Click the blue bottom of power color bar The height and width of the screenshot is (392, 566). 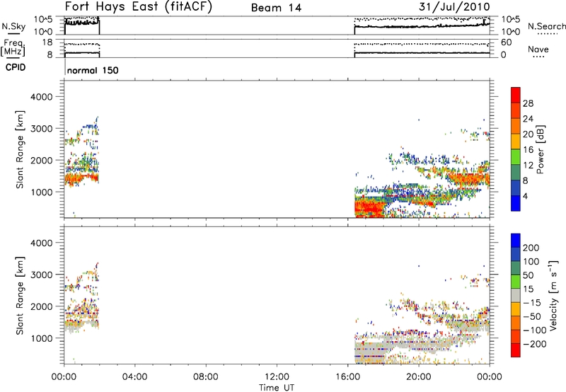tap(516, 203)
